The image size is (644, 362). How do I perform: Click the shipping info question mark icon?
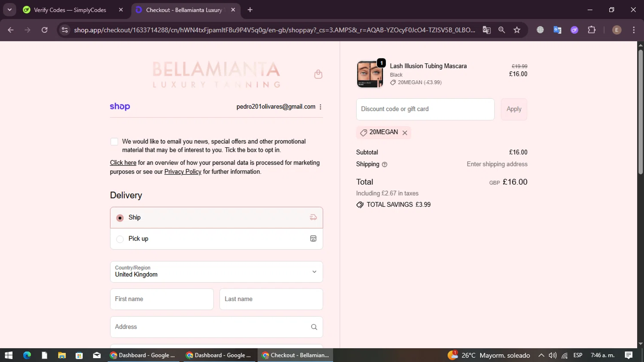pyautogui.click(x=385, y=164)
